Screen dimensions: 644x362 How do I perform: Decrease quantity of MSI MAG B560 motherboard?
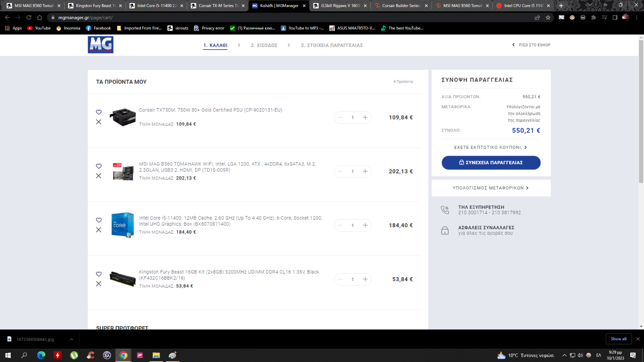coord(340,171)
